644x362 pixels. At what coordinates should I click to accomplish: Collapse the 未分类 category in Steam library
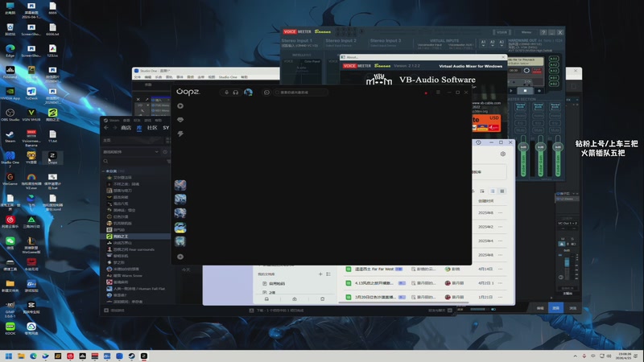pyautogui.click(x=104, y=171)
